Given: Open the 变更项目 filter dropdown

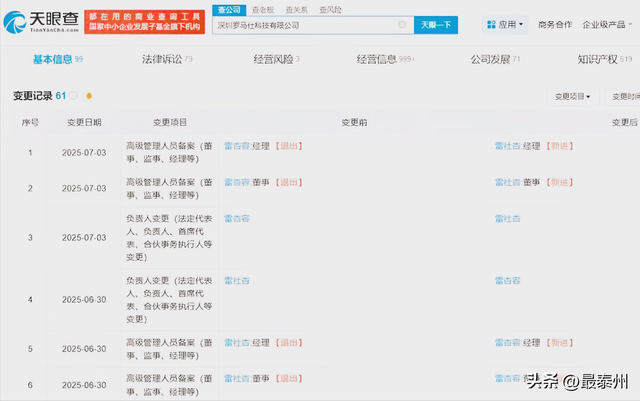Looking at the screenshot, I should pos(573,97).
